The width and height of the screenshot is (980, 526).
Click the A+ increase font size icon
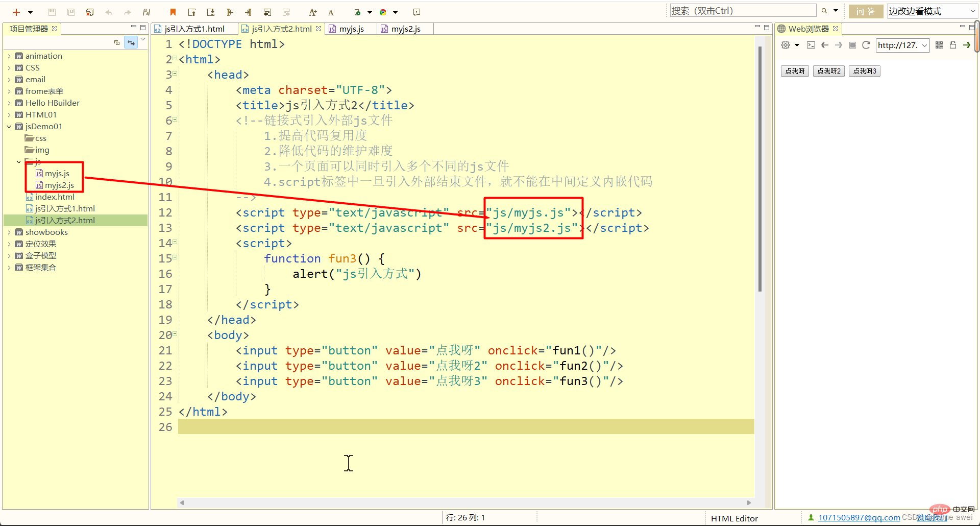click(313, 12)
